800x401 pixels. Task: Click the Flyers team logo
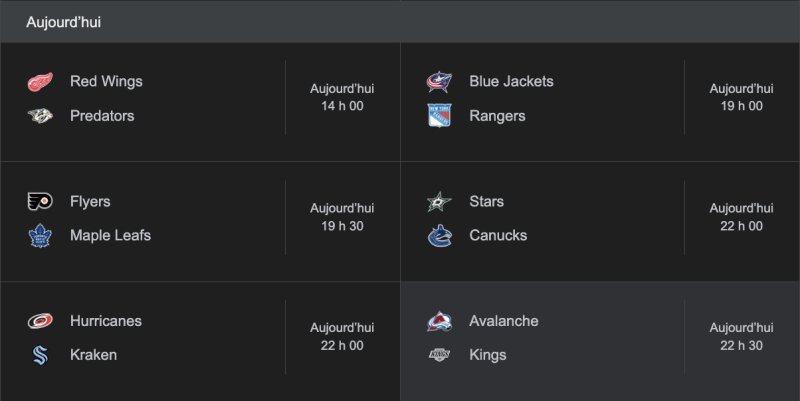39,201
